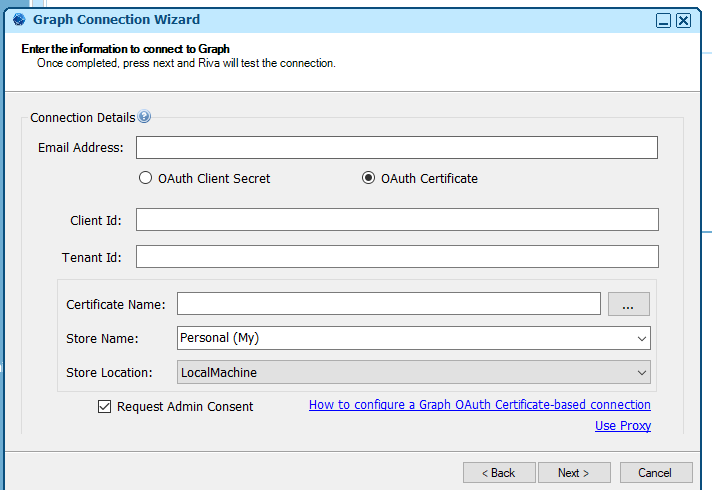Click the Connection Details help icon
This screenshot has width=712, height=490.
point(144,117)
